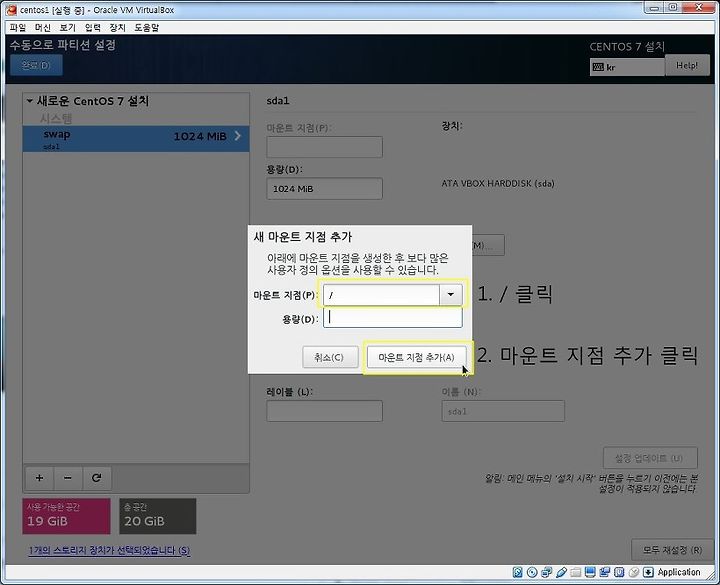
Task: Click the 1024 MiB capacity field
Action: pyautogui.click(x=324, y=189)
